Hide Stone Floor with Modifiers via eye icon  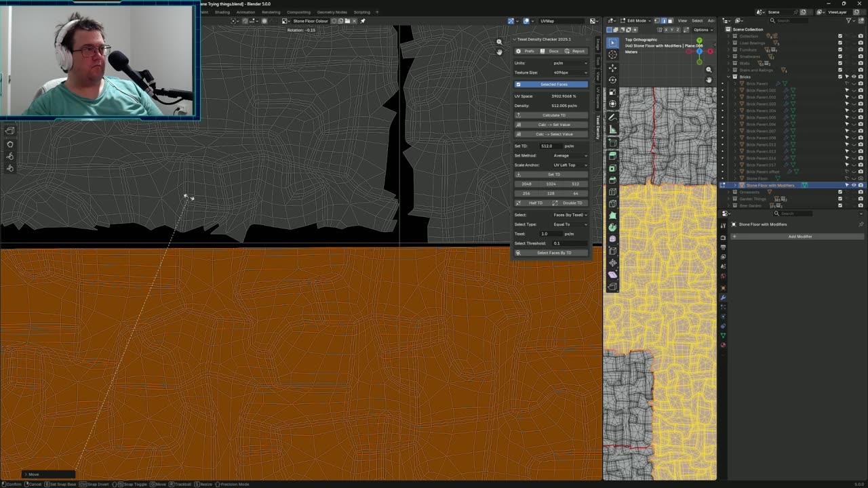[x=854, y=185]
